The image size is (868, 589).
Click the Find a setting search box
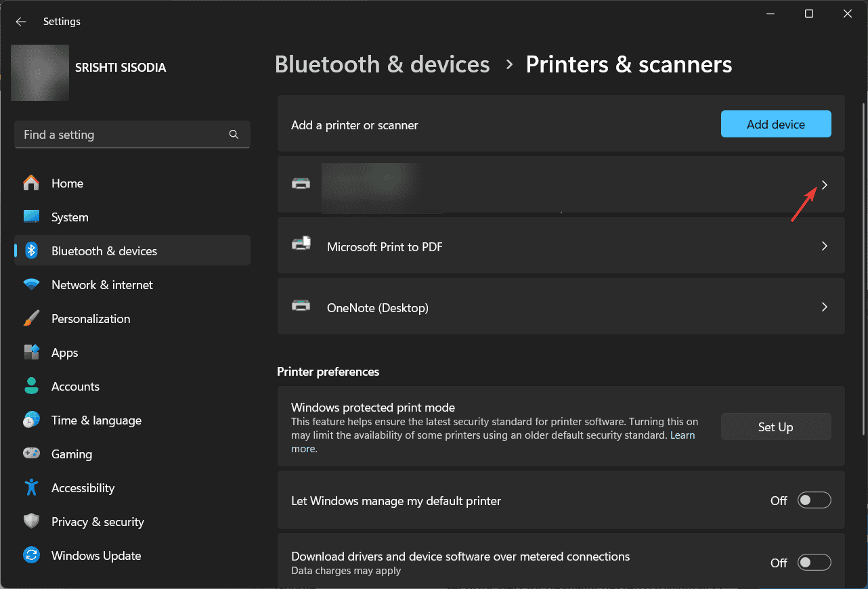(132, 135)
